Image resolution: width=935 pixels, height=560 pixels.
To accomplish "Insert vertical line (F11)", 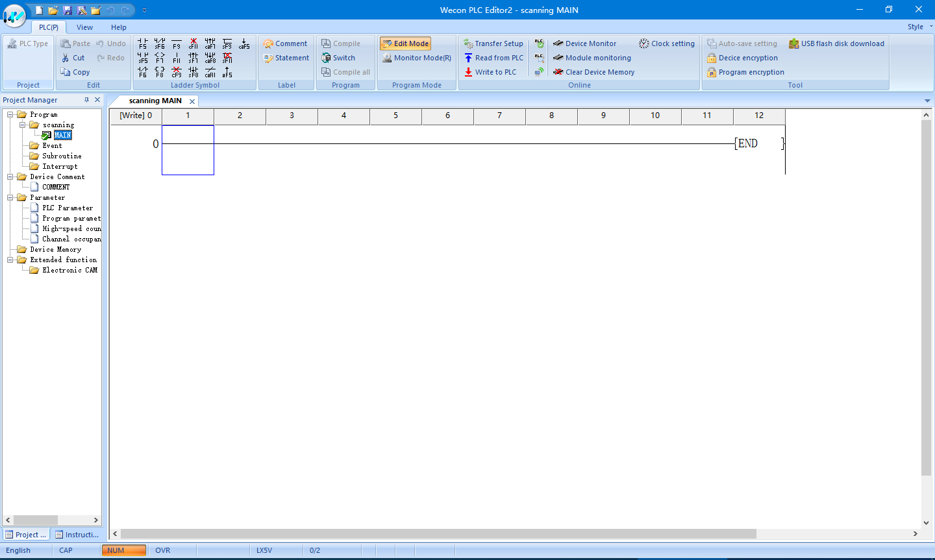I will click(x=177, y=58).
